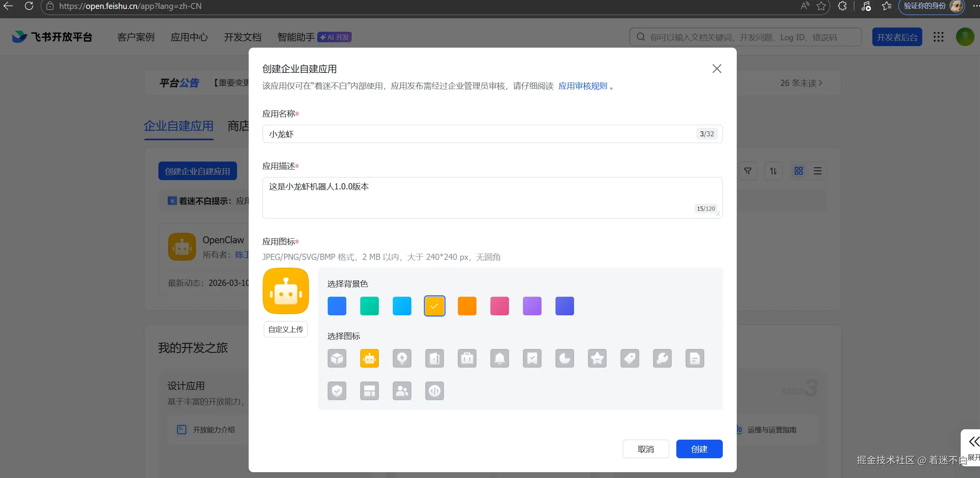Choose the pink background color swatch
The width and height of the screenshot is (980, 478).
[x=499, y=306]
